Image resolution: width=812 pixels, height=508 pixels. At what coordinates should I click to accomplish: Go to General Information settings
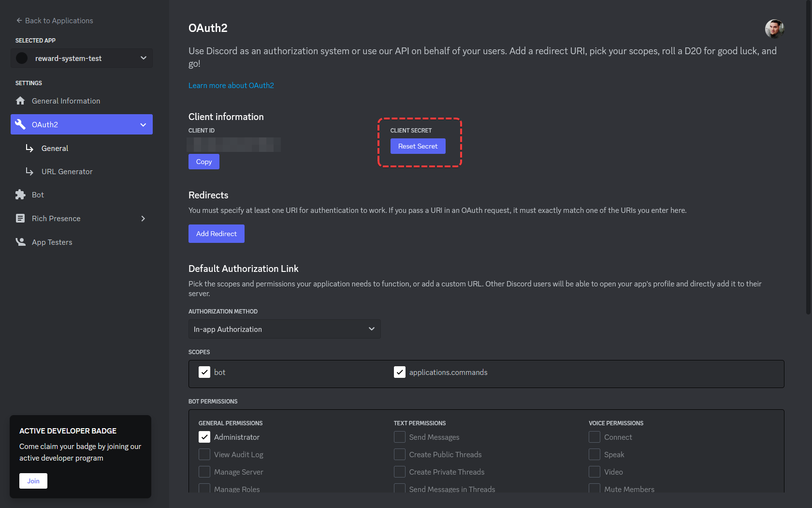82,101
